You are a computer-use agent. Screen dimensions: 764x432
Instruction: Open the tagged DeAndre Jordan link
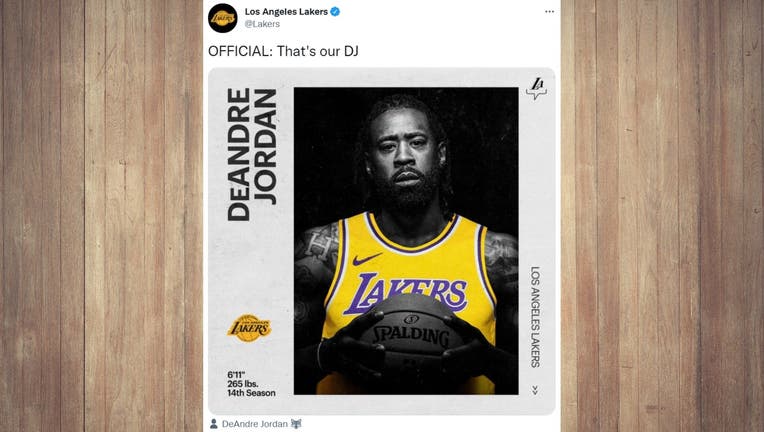(254, 424)
